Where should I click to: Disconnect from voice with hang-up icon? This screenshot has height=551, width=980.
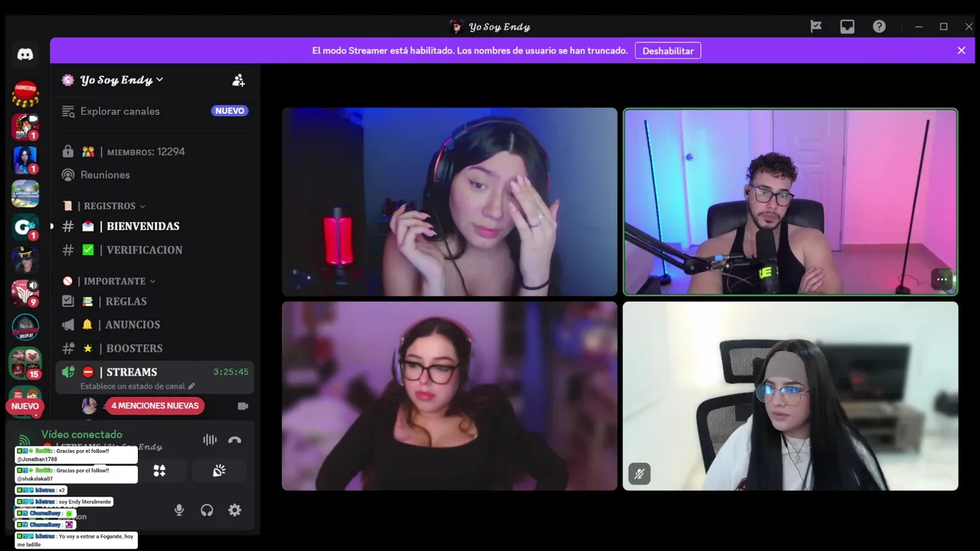235,440
